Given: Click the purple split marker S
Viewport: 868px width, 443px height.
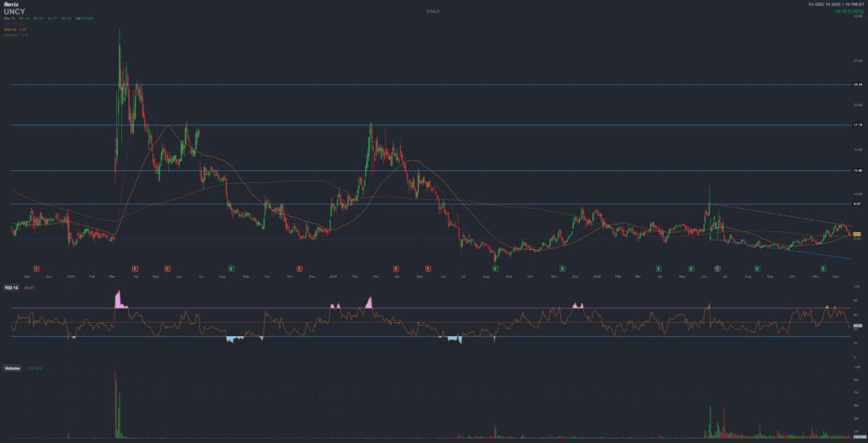Looking at the screenshot, I should (x=716, y=268).
